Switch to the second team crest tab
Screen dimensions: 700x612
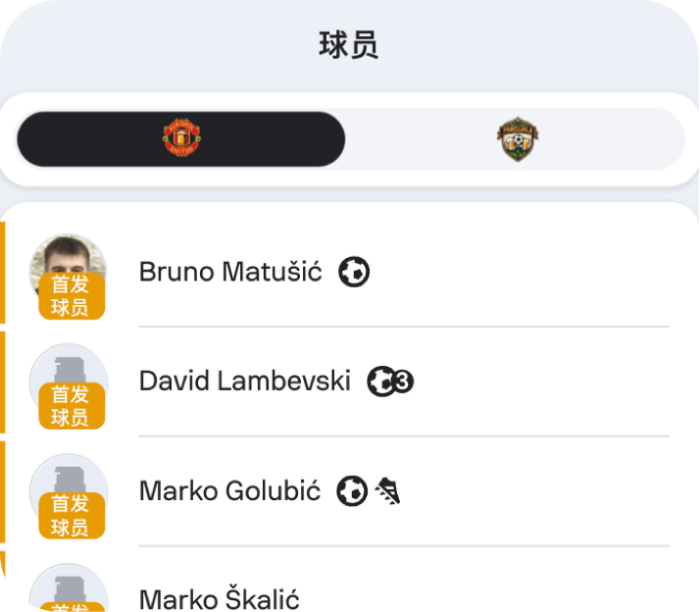[x=517, y=139]
